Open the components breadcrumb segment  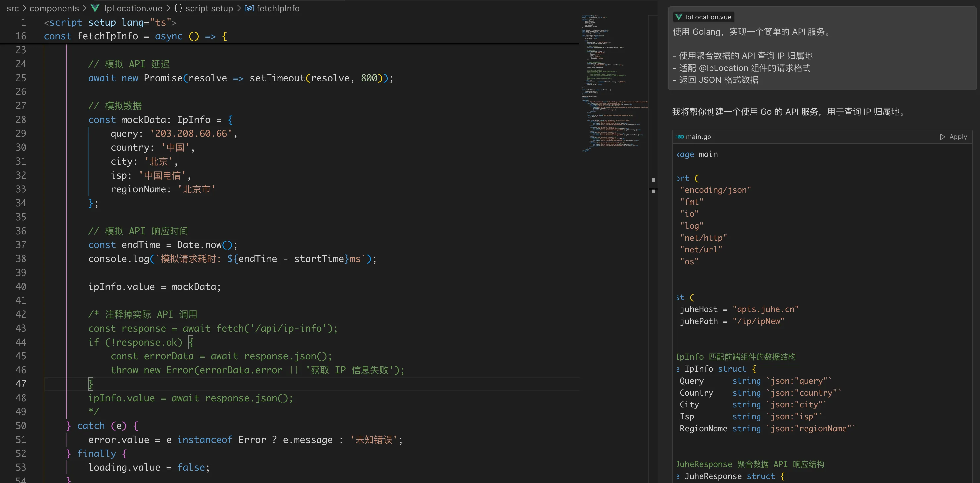(x=54, y=8)
